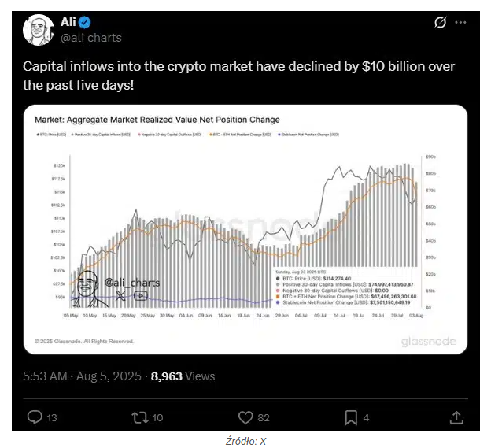
Task: Open the @ali_charts handle link
Action: pyautogui.click(x=90, y=38)
